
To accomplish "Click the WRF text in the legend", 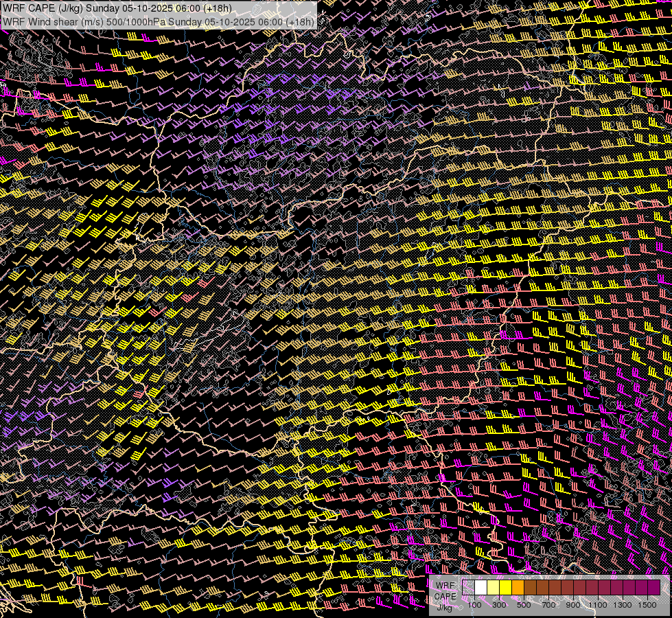I will tap(445, 586).
